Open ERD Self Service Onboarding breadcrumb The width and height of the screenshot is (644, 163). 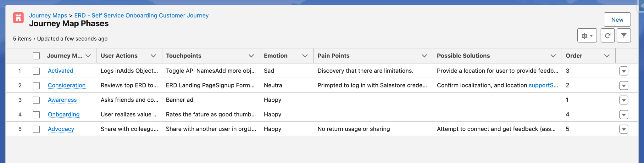pos(142,15)
